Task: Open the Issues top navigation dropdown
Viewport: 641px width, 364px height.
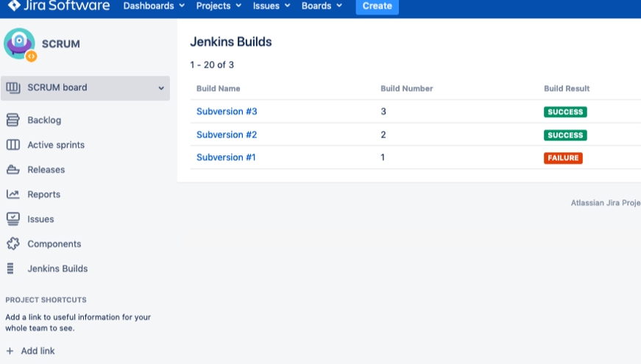Action: (272, 6)
